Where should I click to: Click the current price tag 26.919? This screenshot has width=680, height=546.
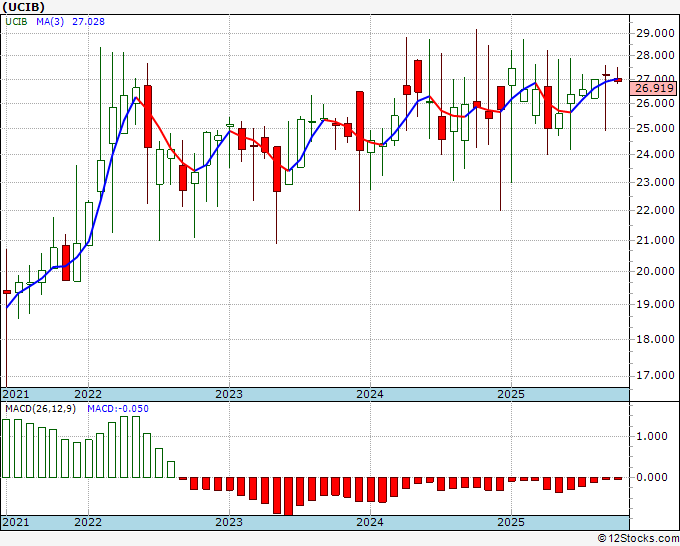pos(654,88)
